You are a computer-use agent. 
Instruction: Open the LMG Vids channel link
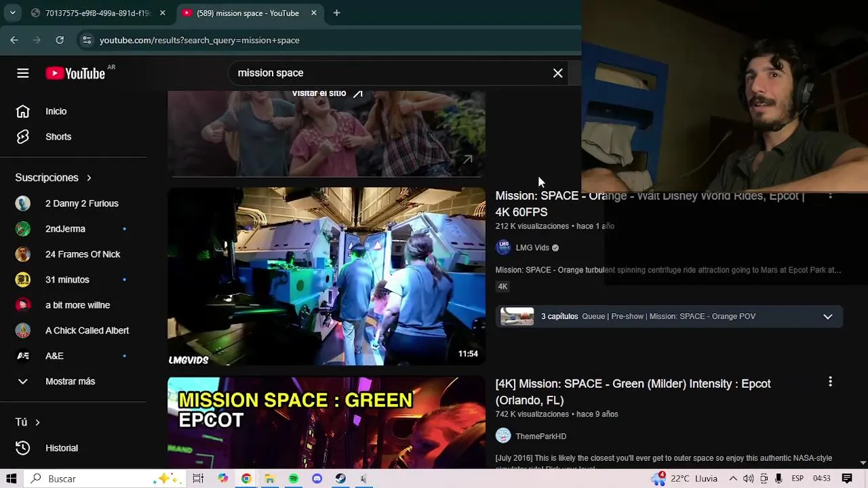tap(532, 248)
